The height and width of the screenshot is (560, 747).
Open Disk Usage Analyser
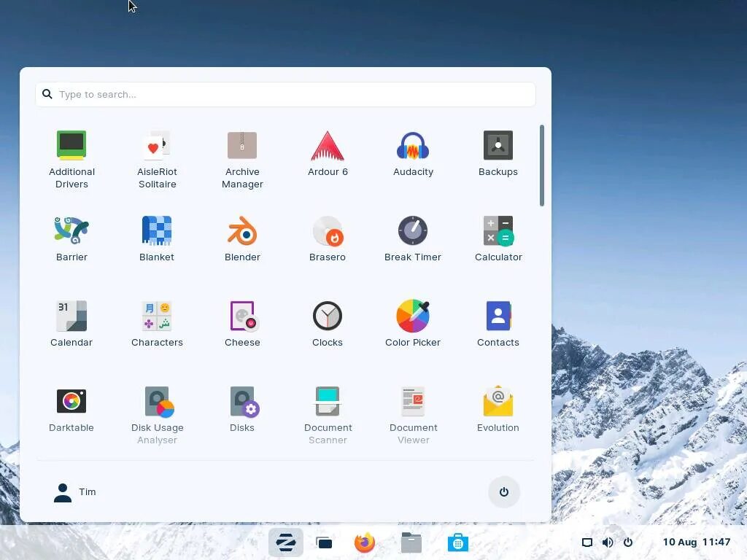tap(158, 415)
